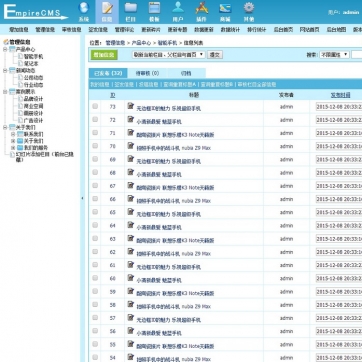Click the edit icon in row ID 69
362x362 pixels.
(x=131, y=159)
